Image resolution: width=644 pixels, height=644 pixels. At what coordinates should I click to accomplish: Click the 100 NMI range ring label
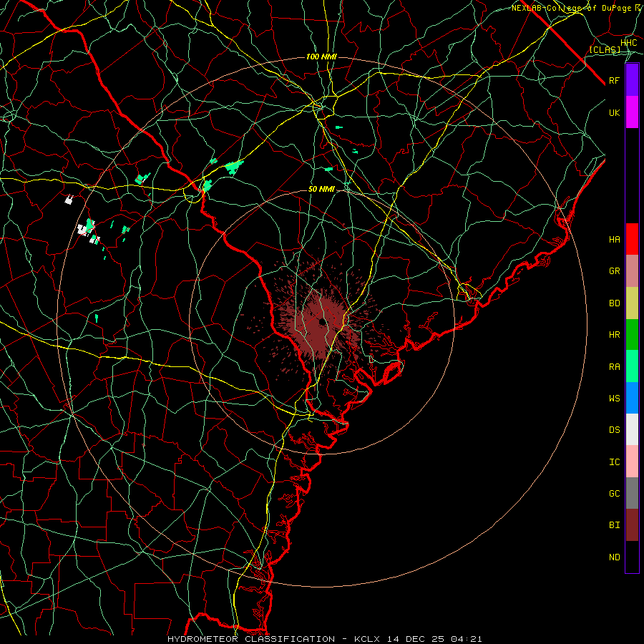321,57
